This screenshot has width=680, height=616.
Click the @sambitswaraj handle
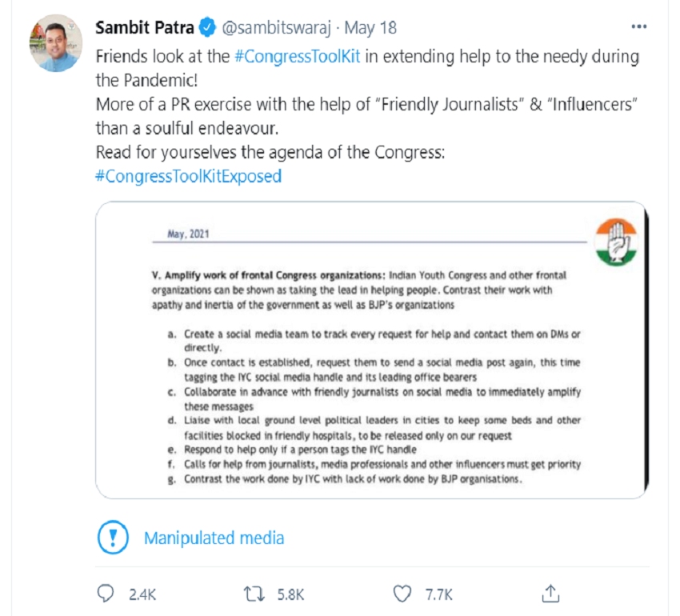pyautogui.click(x=277, y=28)
